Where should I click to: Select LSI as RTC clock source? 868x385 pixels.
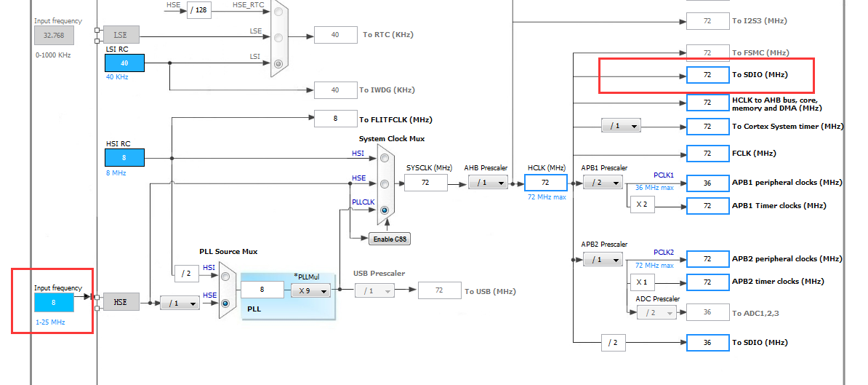coord(278,64)
